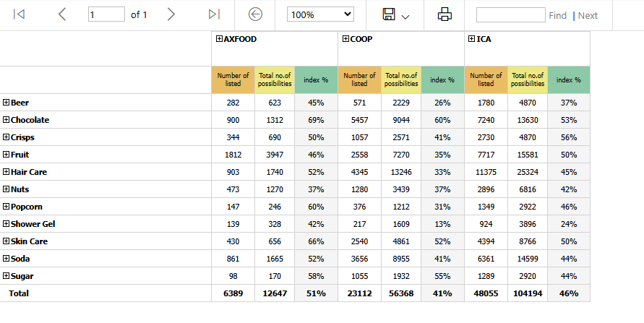Click COOP total value 56368
Screen dimensions: 644x323
tap(401, 293)
